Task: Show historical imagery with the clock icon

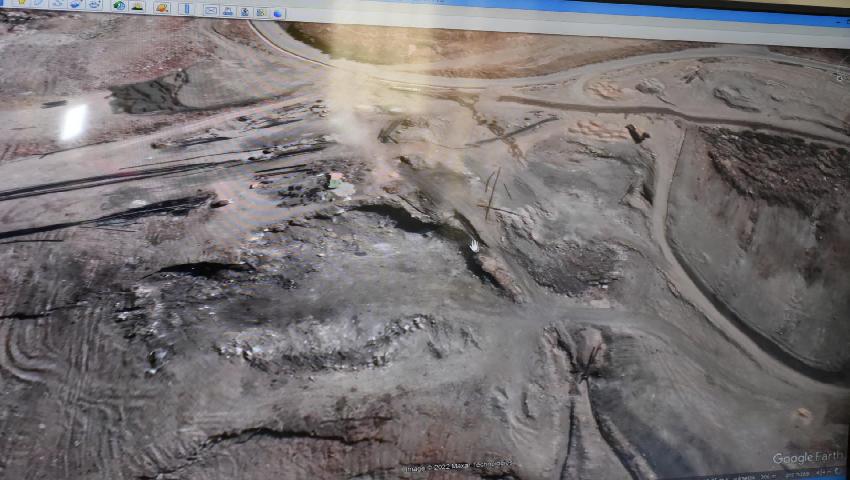Action: pyautogui.click(x=119, y=5)
